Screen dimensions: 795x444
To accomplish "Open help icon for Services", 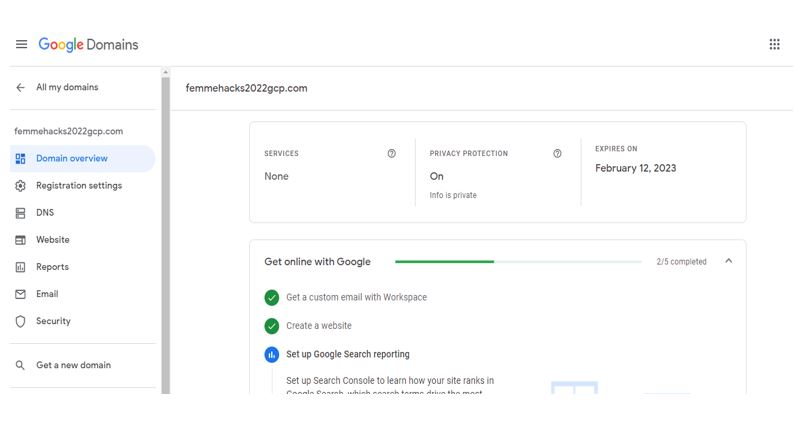I will pos(391,153).
